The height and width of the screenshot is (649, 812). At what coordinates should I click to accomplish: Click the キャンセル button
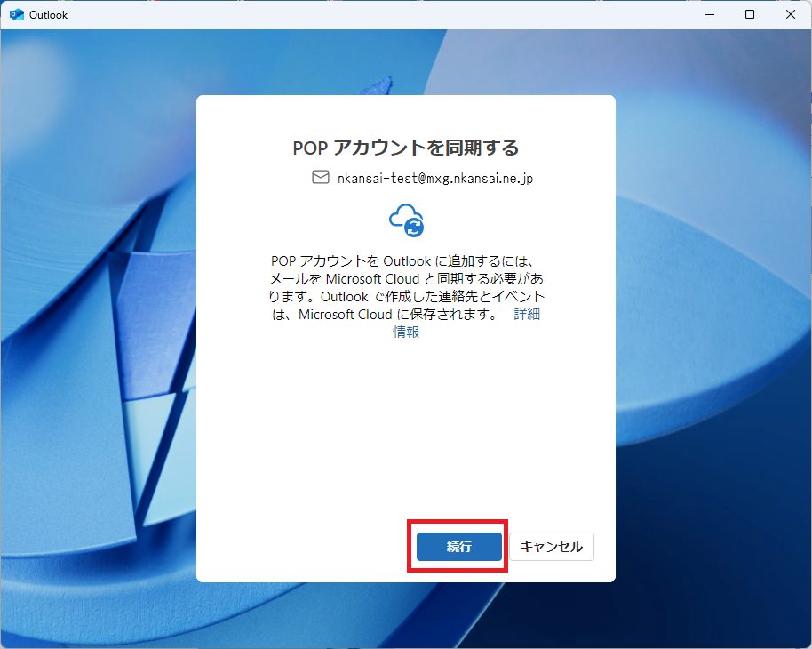pos(552,547)
